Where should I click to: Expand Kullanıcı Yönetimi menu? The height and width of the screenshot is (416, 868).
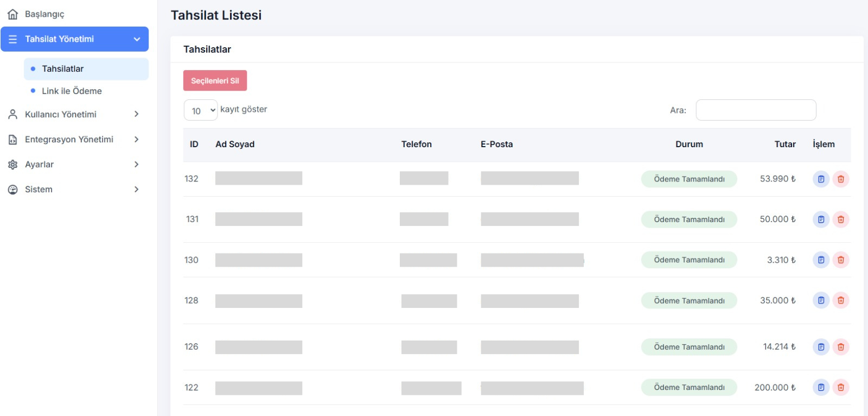pos(74,115)
